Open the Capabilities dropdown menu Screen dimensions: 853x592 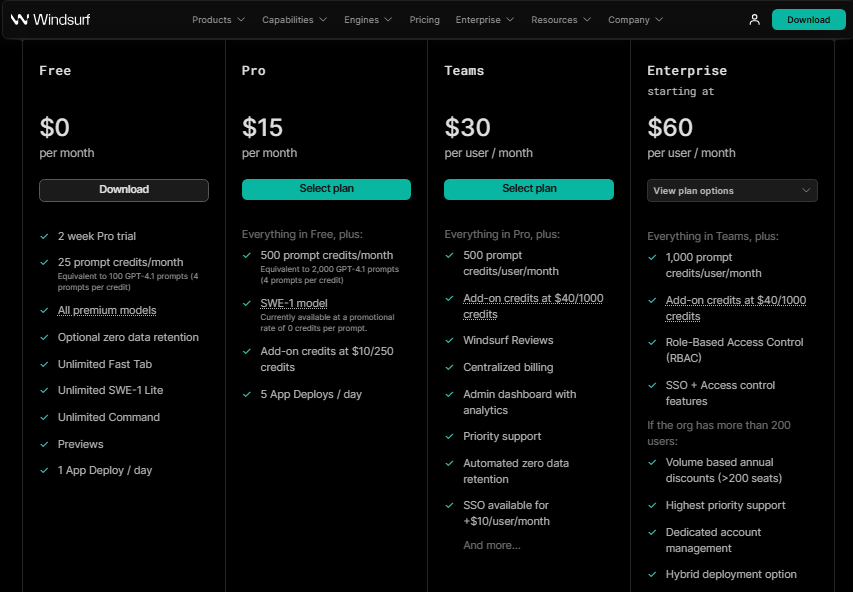pyautogui.click(x=294, y=20)
